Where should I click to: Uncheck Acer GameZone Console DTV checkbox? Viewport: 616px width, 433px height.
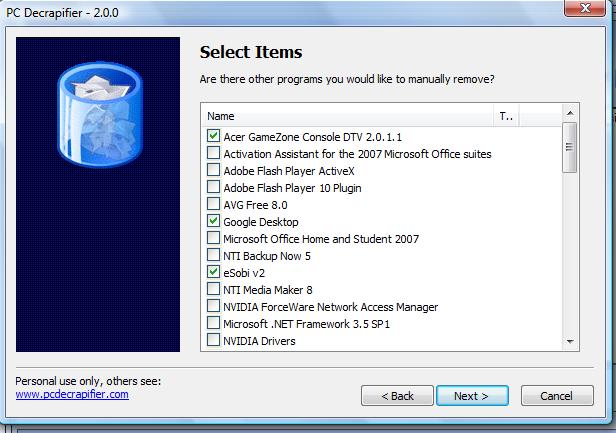tap(213, 136)
